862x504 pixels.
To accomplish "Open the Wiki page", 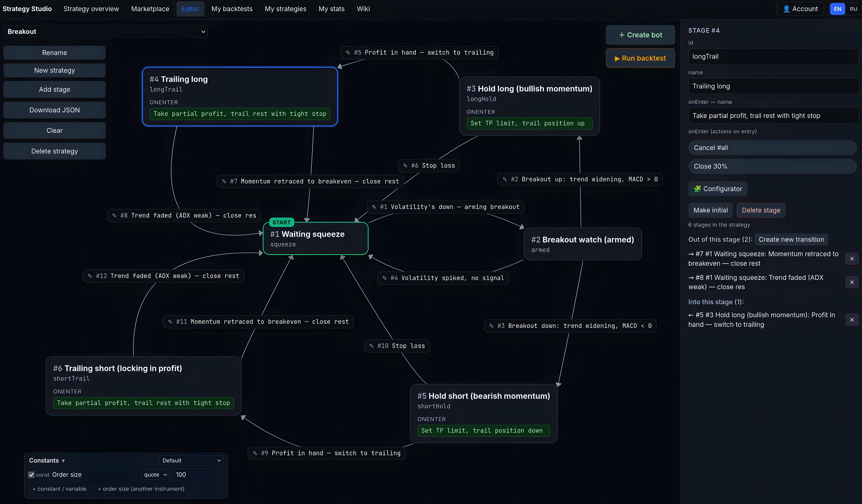I will click(x=363, y=9).
